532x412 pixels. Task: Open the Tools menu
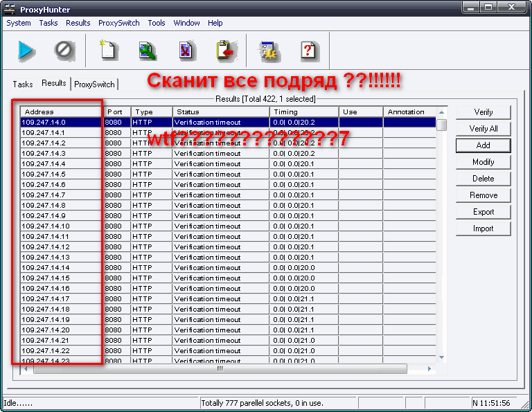click(157, 23)
